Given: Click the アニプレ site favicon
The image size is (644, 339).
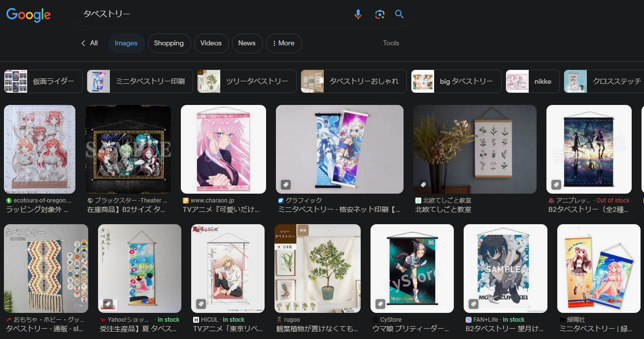Looking at the screenshot, I should pyautogui.click(x=551, y=201).
